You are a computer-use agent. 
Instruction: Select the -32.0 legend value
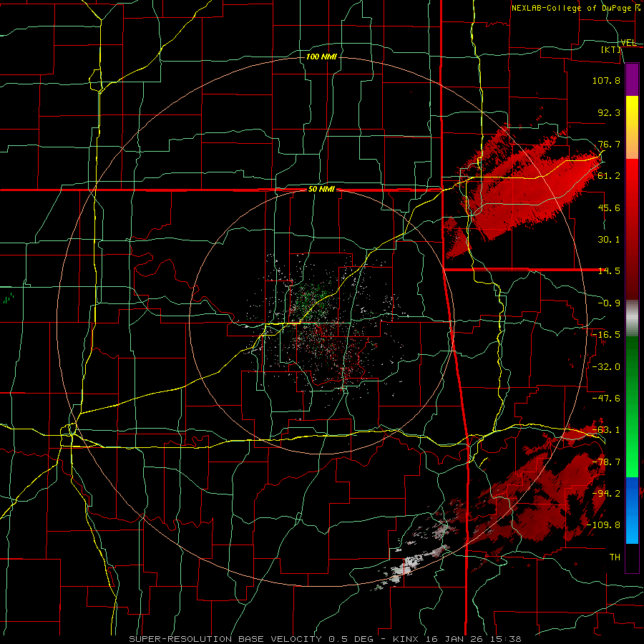coord(606,367)
